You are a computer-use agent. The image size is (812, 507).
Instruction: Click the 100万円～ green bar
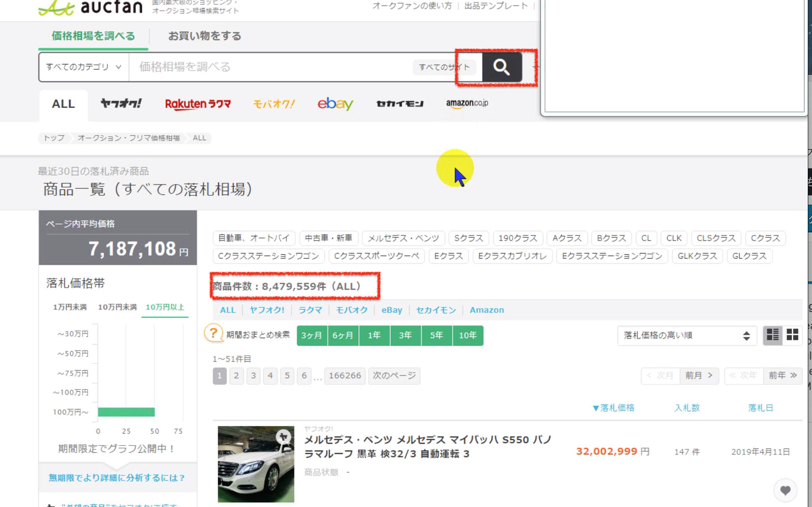click(x=126, y=412)
